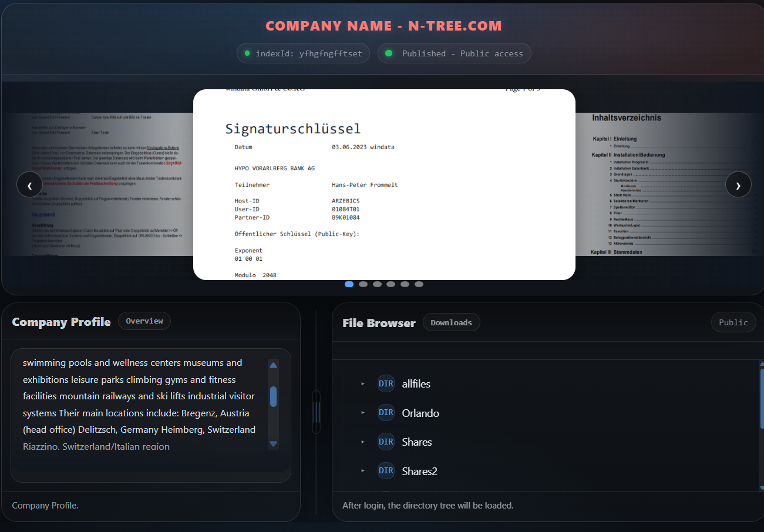Click the User-ID value 01084T01

(346, 209)
